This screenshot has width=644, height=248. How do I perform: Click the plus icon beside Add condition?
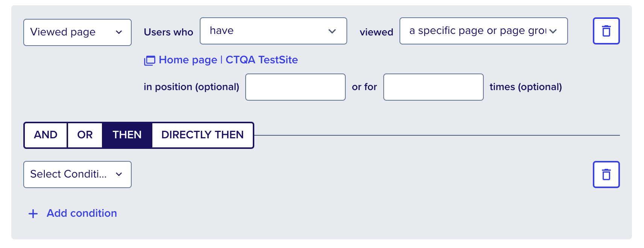pyautogui.click(x=33, y=214)
